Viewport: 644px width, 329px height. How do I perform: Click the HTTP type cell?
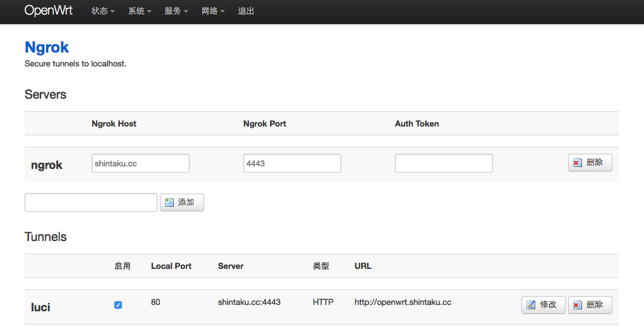pyautogui.click(x=323, y=302)
